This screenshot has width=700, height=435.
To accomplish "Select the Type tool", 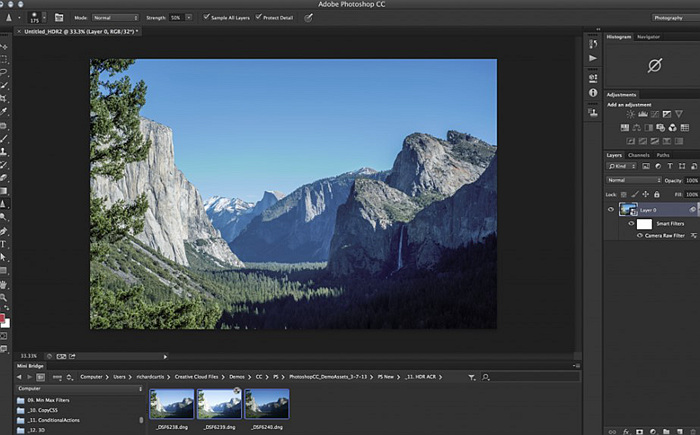I will click(5, 243).
